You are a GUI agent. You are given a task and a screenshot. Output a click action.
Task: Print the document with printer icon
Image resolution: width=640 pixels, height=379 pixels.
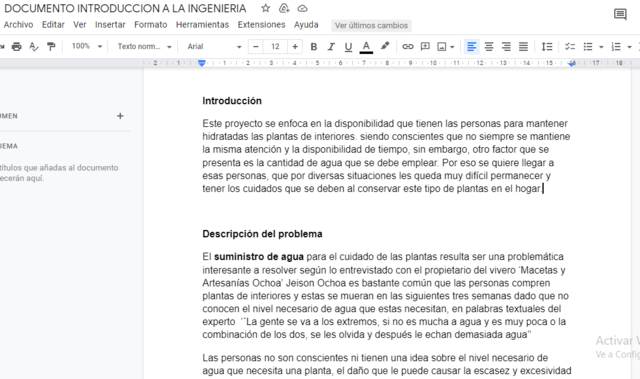click(x=16, y=47)
